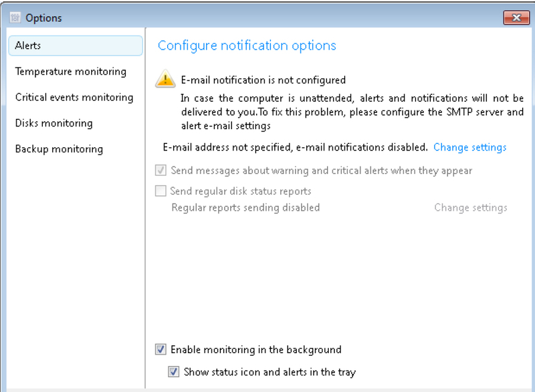Toggle Show status icon and alerts in tray
535x392 pixels.
click(x=174, y=371)
